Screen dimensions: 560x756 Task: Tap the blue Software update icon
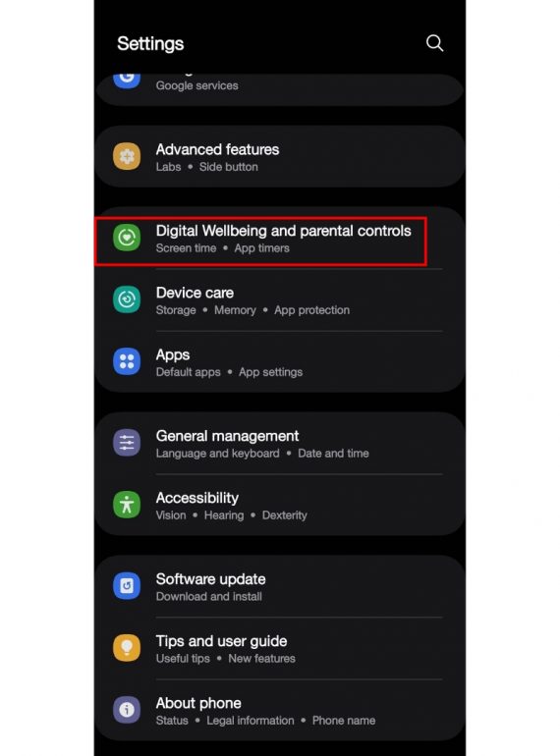pos(127,586)
